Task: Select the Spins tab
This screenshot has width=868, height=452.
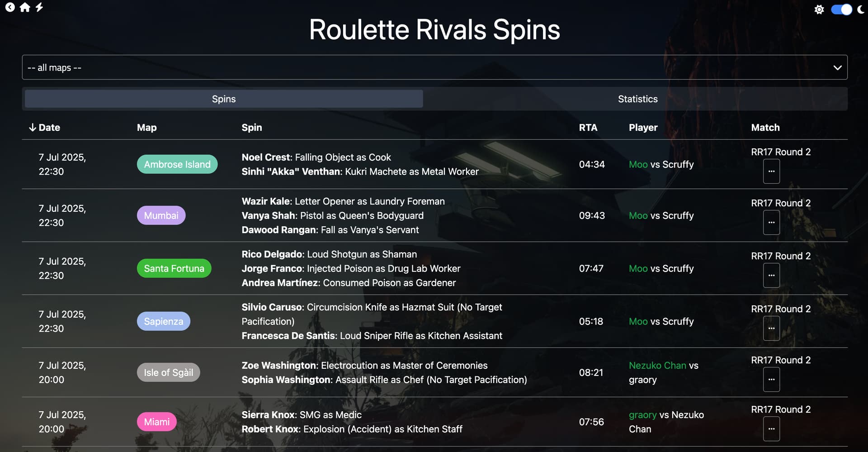Action: click(224, 99)
